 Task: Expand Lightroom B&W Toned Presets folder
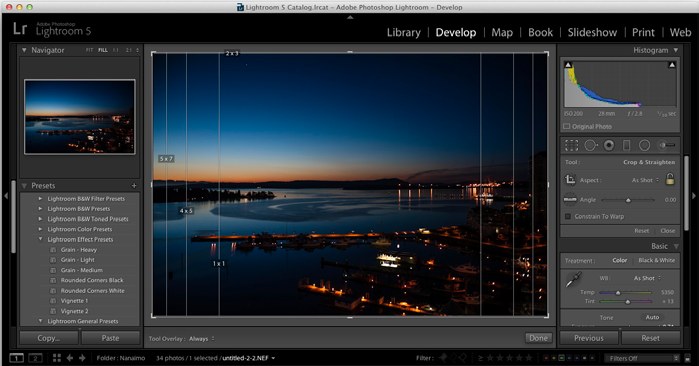[40, 219]
